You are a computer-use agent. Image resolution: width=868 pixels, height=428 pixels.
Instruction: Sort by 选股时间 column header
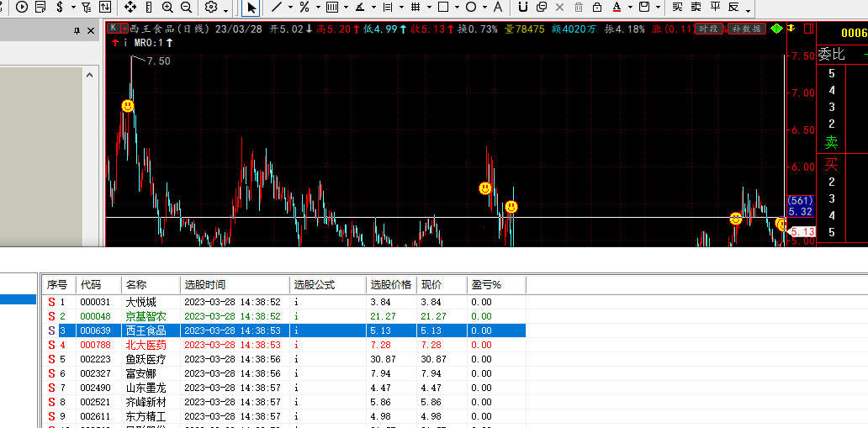point(236,285)
